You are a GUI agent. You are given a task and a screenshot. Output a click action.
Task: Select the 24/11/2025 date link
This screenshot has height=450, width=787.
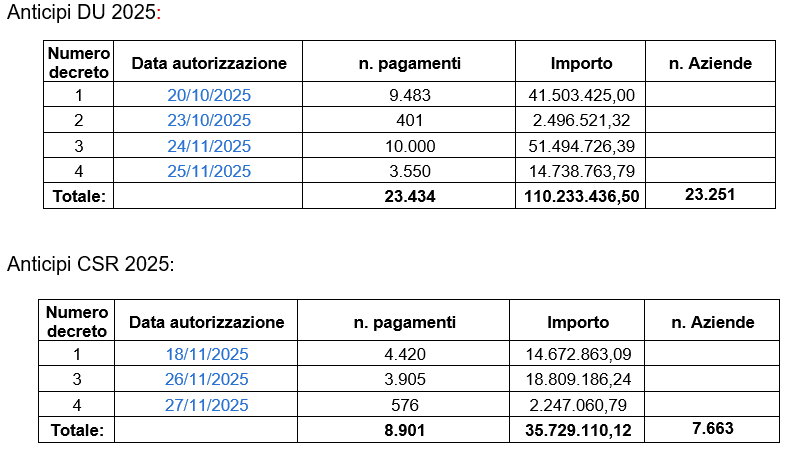(209, 146)
